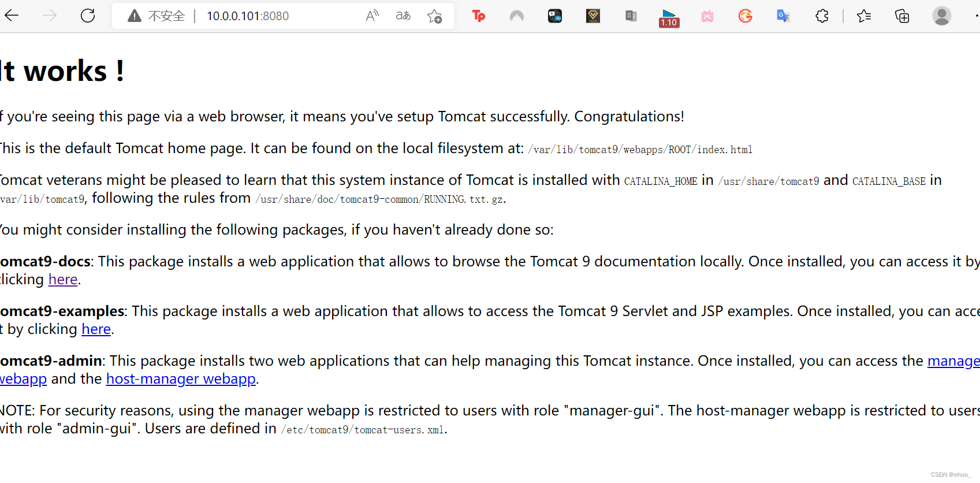Open the Collections panel
This screenshot has height=483, width=980.
point(902,16)
